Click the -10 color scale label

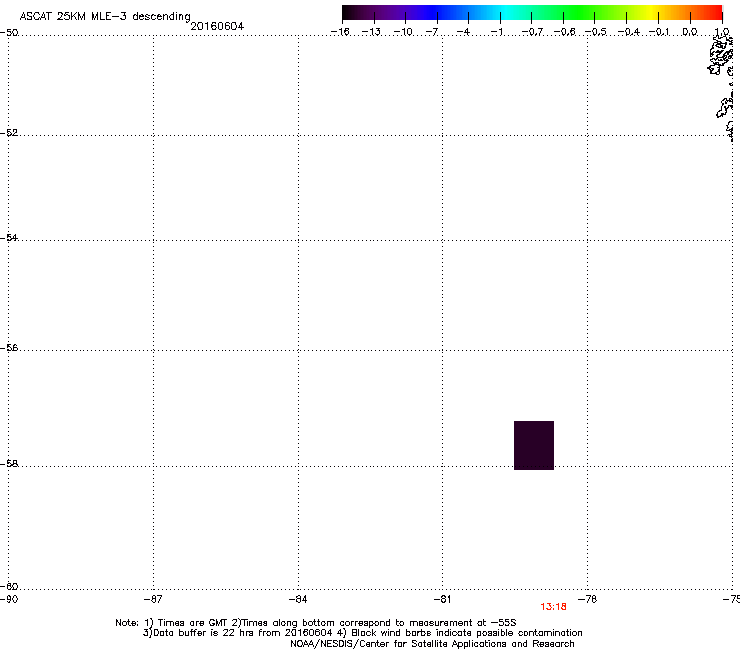[x=403, y=32]
